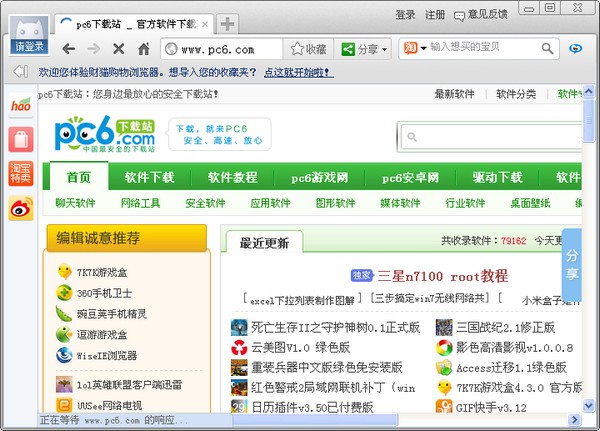This screenshot has width=600, height=431.
Task: Go to the home page icon
Action: (x=144, y=49)
